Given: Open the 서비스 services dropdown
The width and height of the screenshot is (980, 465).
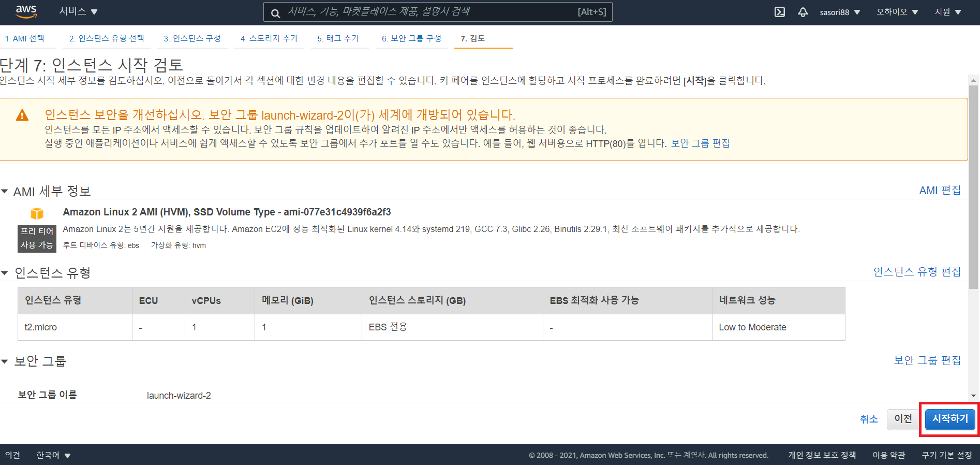Looking at the screenshot, I should [x=78, y=11].
